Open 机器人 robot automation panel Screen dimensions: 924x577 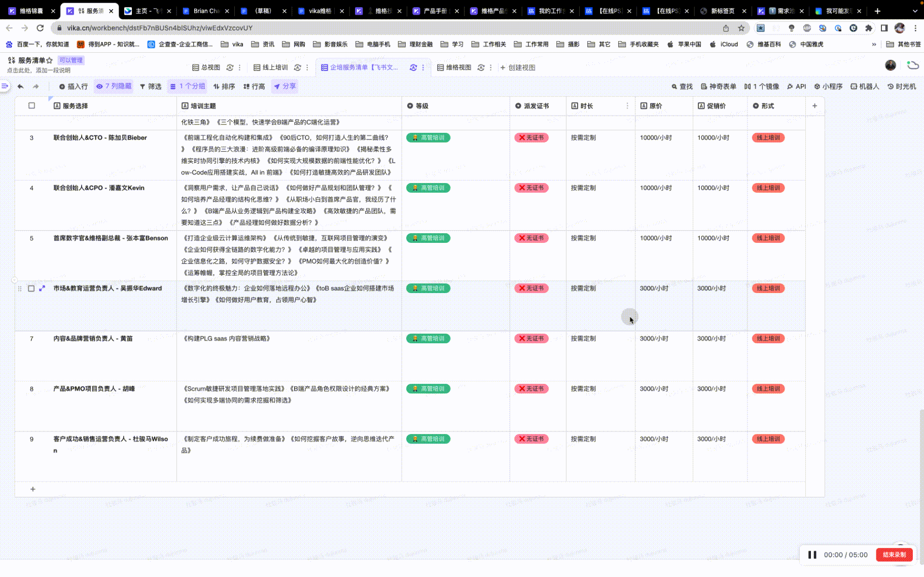click(x=865, y=87)
